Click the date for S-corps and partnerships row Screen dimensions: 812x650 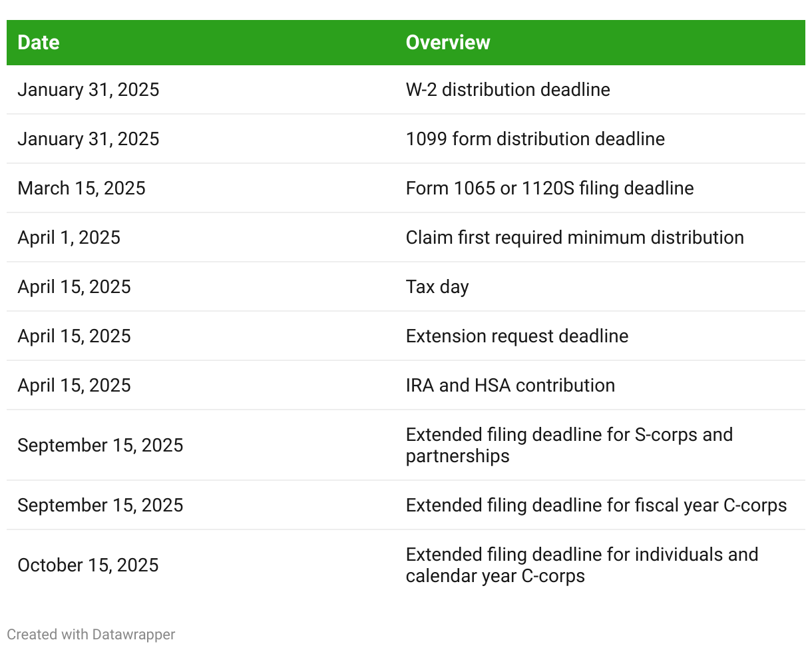[x=100, y=446]
